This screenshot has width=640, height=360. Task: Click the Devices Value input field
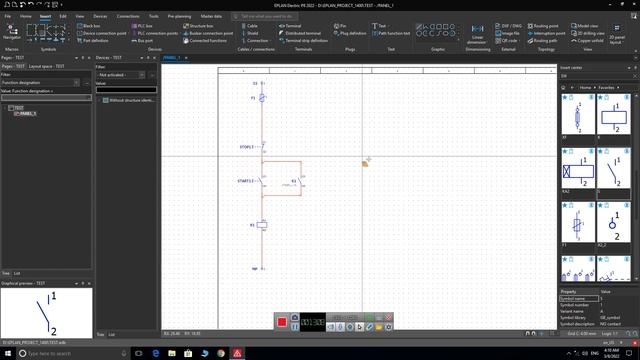[x=126, y=90]
